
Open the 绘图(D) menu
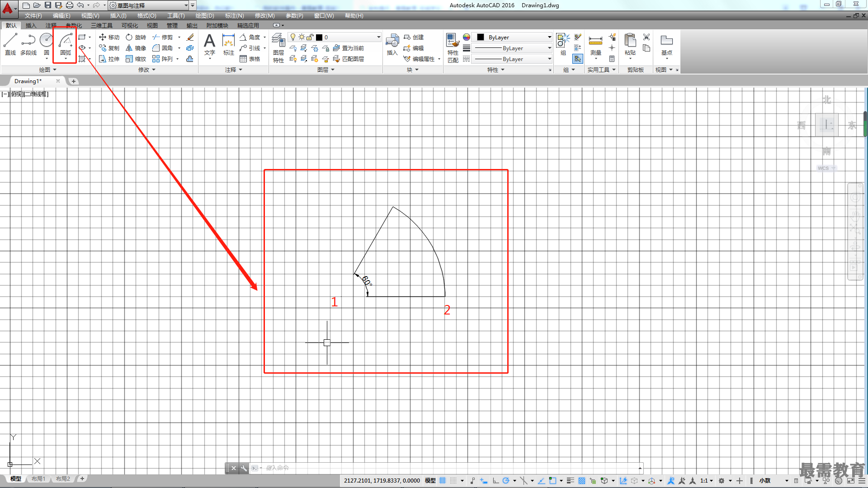click(x=205, y=16)
